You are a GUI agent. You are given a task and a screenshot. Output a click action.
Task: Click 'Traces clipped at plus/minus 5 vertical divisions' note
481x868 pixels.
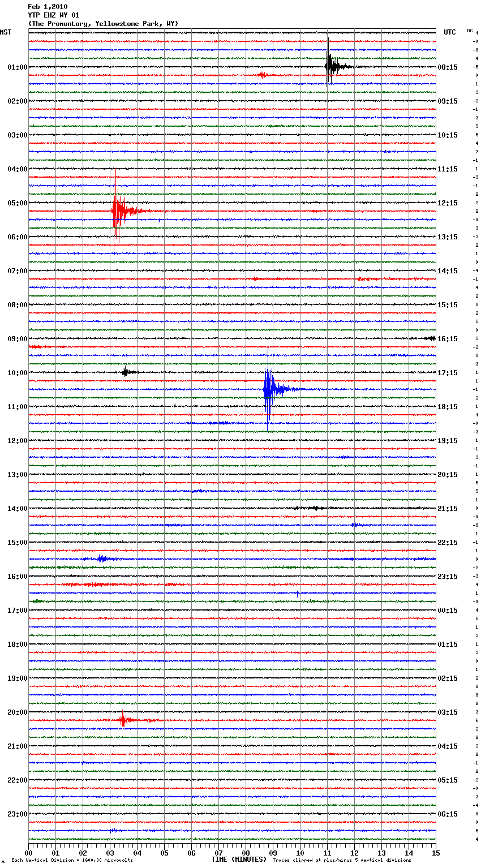click(342, 860)
